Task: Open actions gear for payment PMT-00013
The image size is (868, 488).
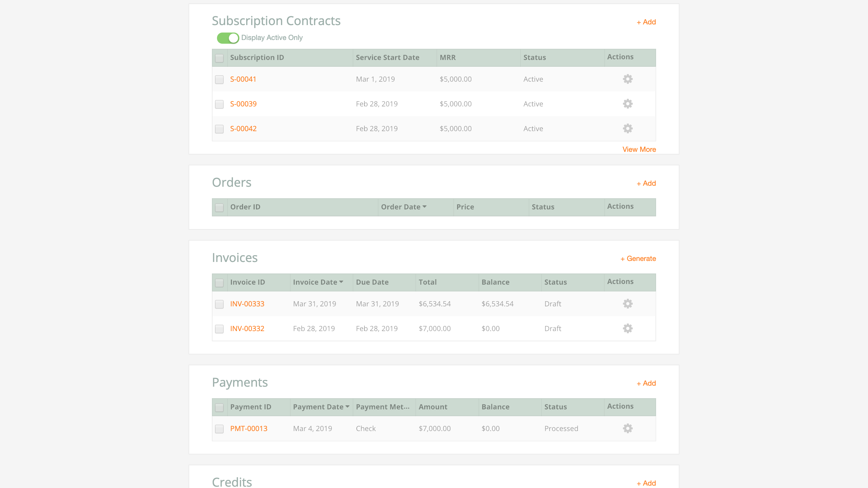Action: click(x=628, y=428)
